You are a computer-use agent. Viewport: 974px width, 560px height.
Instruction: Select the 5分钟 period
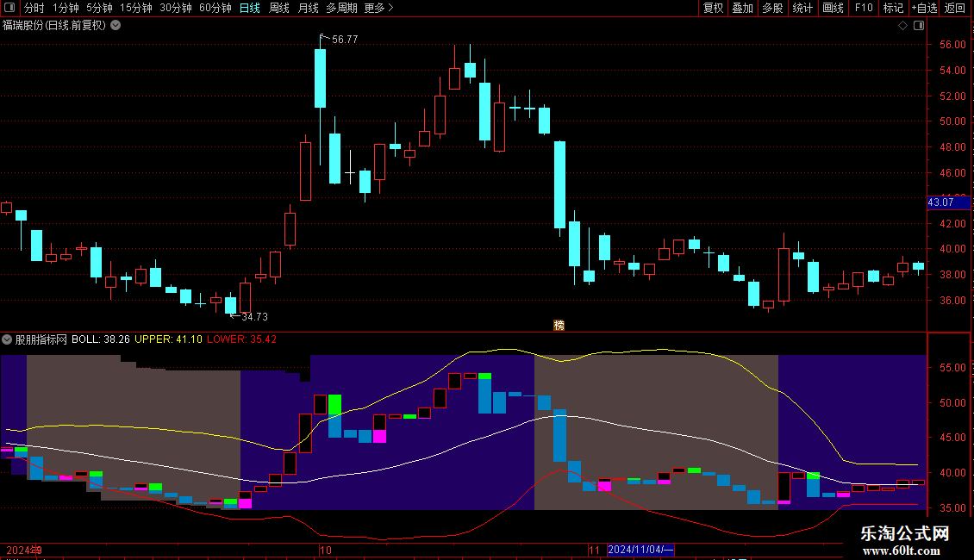click(x=99, y=8)
